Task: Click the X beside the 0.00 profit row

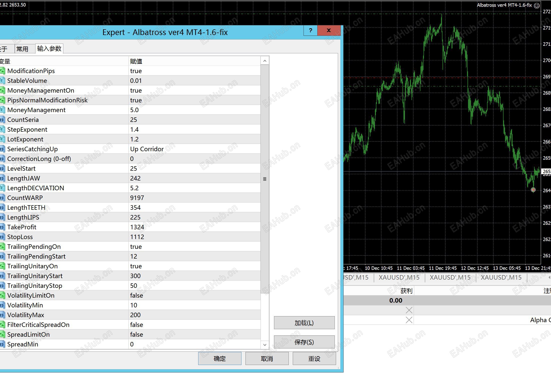Action: coord(409,310)
